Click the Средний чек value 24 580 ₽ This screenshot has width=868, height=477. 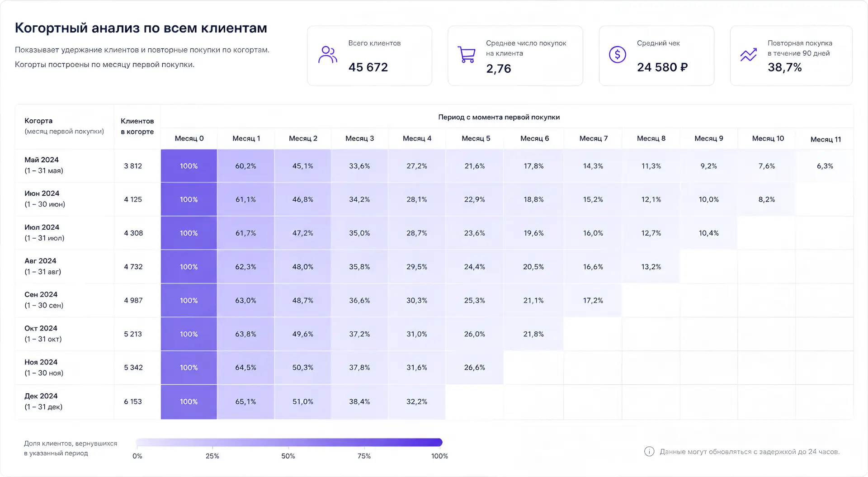pos(662,67)
